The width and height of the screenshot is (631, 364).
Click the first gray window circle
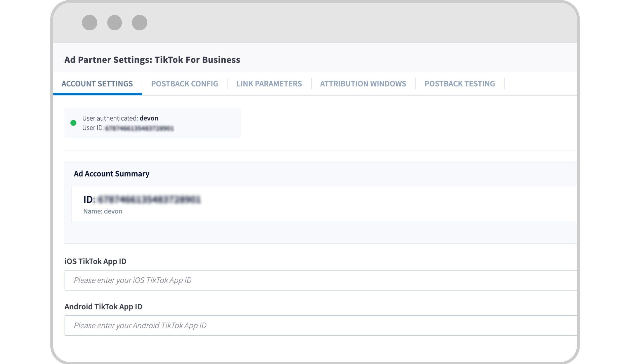click(x=89, y=23)
